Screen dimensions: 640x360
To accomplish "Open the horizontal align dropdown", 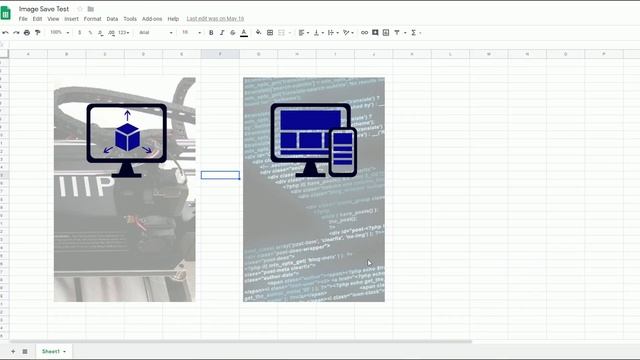I will [303, 33].
